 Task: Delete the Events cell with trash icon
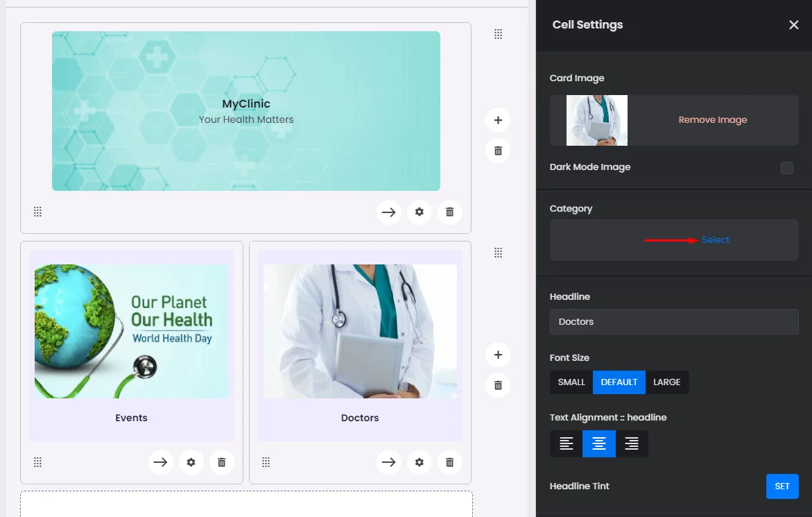tap(221, 462)
